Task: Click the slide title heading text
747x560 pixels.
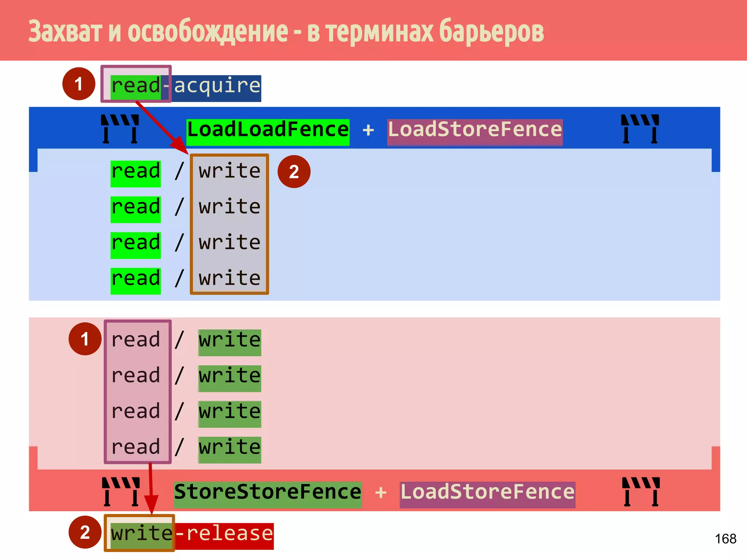Action: [286, 32]
